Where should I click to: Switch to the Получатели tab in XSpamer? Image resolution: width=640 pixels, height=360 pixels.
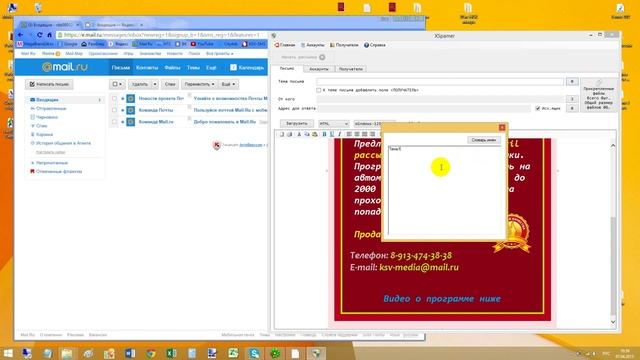coord(351,69)
